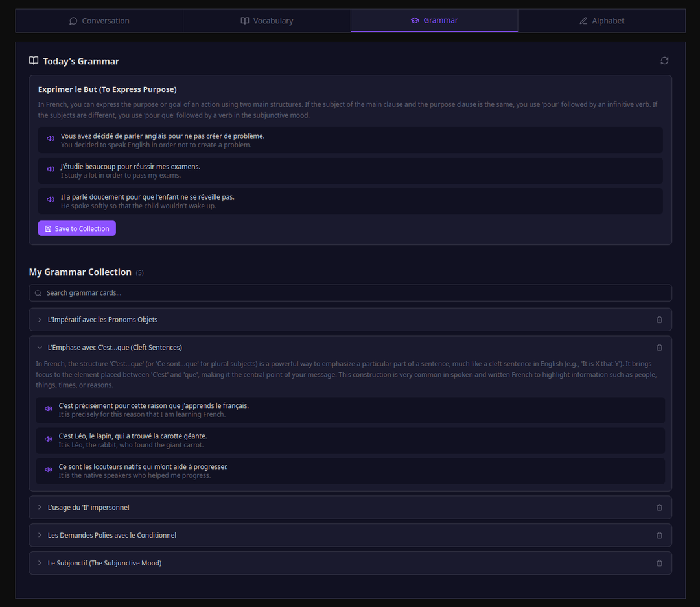700x607 pixels.
Task: Play audio for 'C'est Léo, le lapin' sentence
Action: click(x=48, y=439)
